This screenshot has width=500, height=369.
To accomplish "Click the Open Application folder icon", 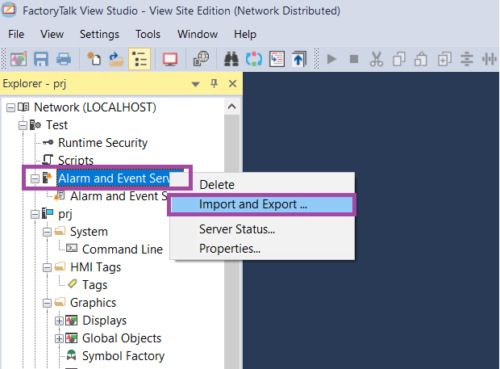I will (116, 59).
